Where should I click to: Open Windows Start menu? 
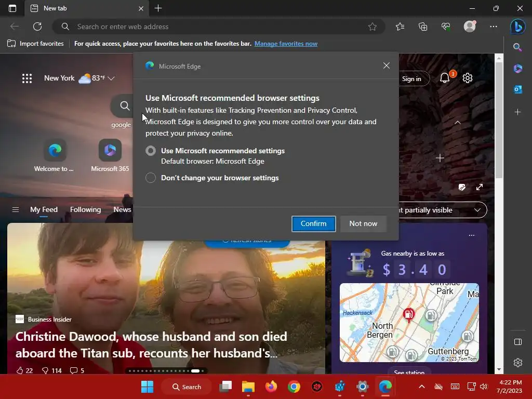point(147,387)
